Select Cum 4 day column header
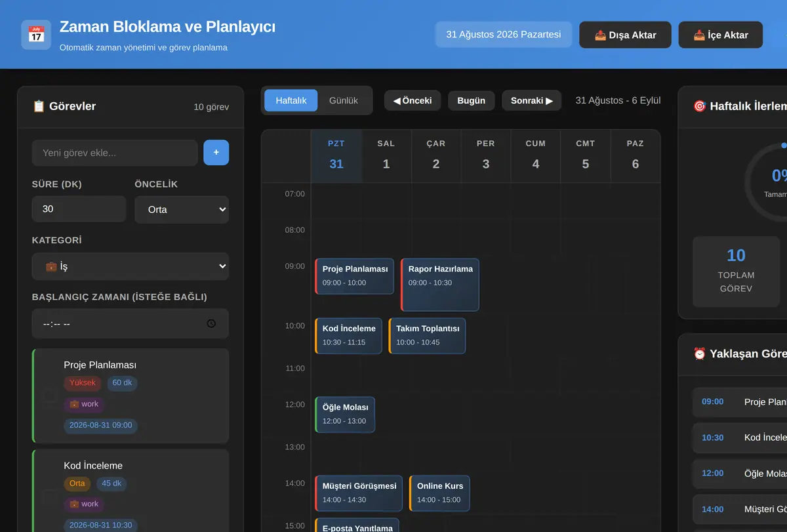 click(x=536, y=156)
